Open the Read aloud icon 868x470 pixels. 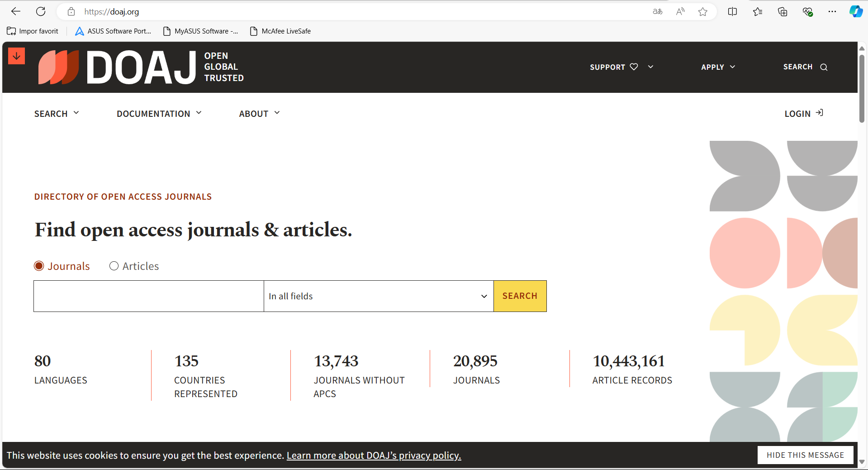click(680, 12)
